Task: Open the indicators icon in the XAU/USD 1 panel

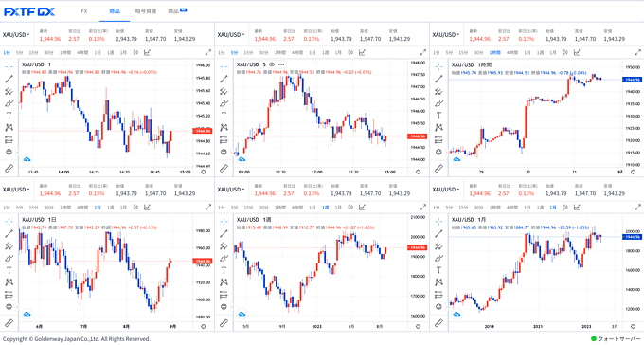Action: [147, 53]
